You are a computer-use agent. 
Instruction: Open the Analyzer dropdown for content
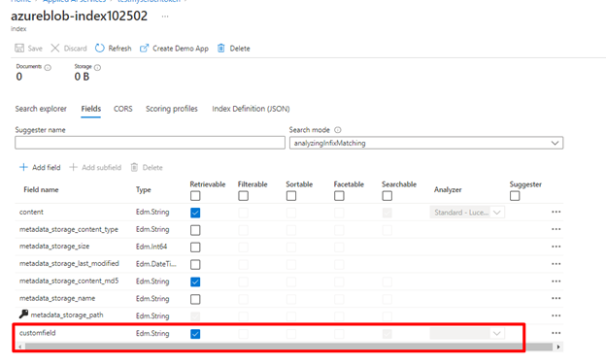(x=467, y=213)
